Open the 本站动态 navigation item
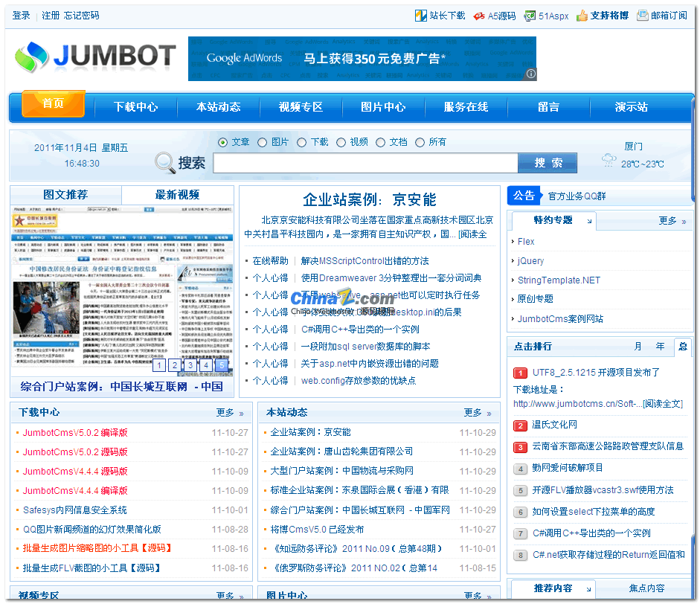Screen dimensions: 700x604 pos(218,107)
